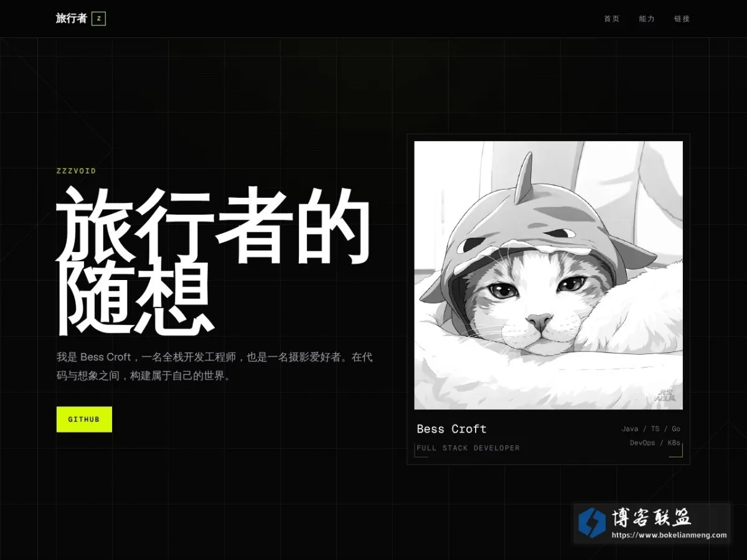Image resolution: width=747 pixels, height=560 pixels.
Task: Select the Java / TS / Go text
Action: (651, 429)
